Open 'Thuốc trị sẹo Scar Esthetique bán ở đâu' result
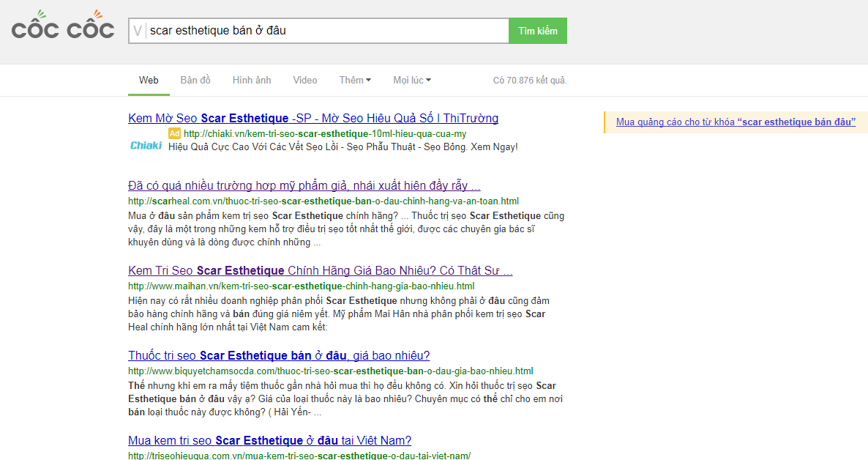 click(x=279, y=356)
